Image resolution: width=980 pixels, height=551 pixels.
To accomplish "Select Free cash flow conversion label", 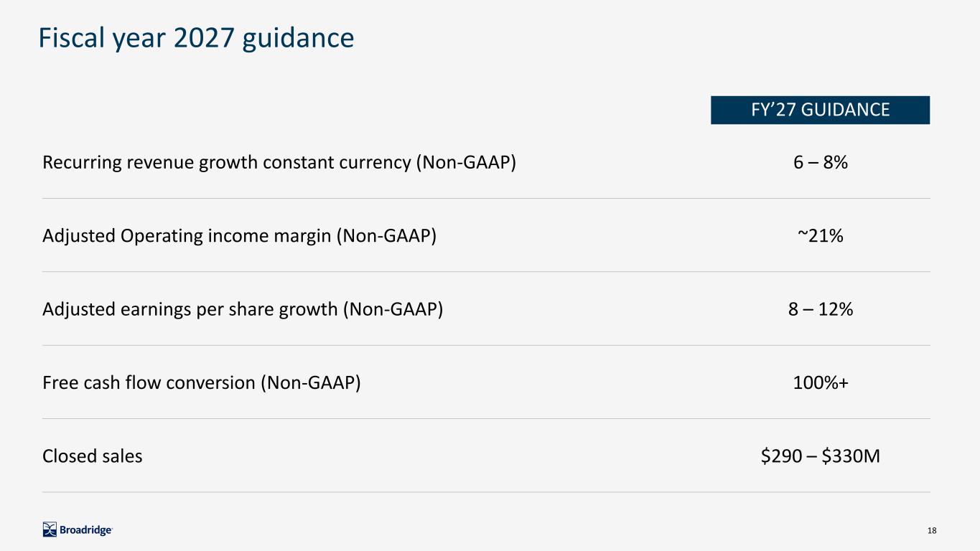I will coord(202,382).
